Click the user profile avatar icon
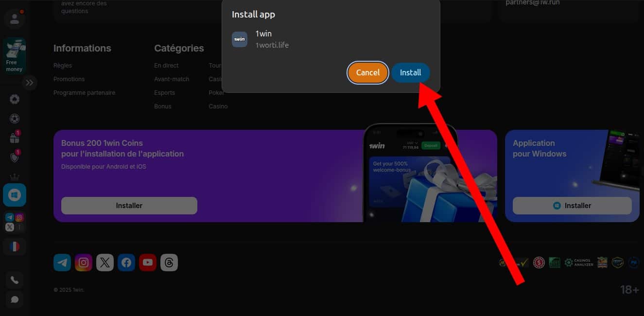 [x=15, y=19]
